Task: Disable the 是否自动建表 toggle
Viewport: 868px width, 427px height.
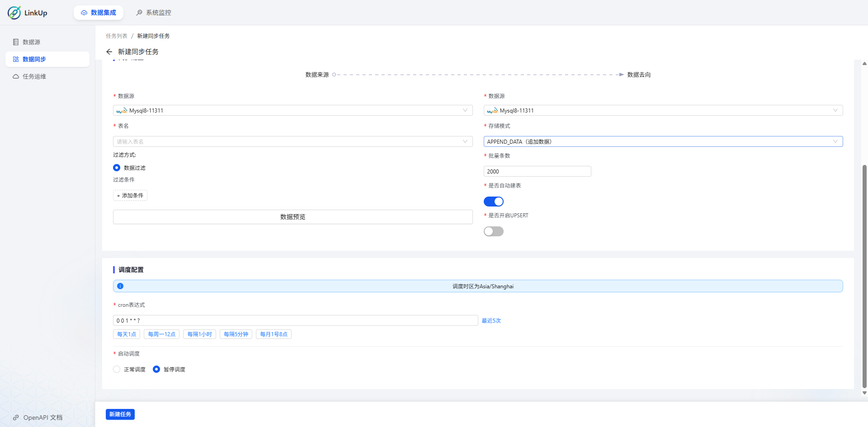Action: pyautogui.click(x=493, y=201)
